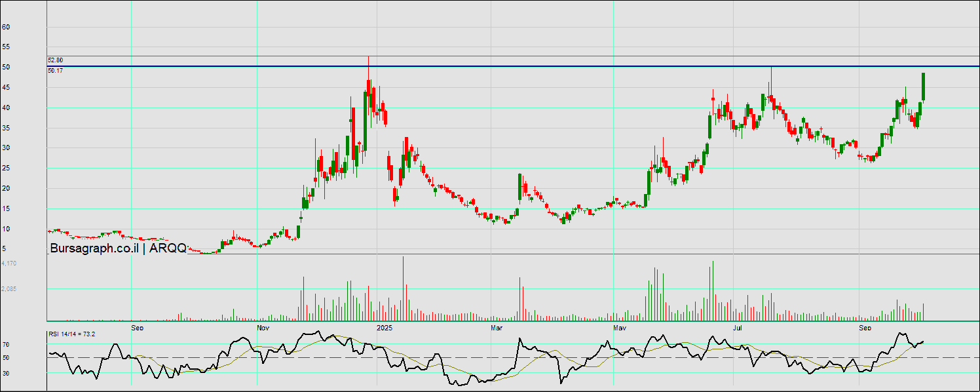Click the RSI 14/14 = 73.2 label
Viewport: 980px width, 392px height.
71,334
